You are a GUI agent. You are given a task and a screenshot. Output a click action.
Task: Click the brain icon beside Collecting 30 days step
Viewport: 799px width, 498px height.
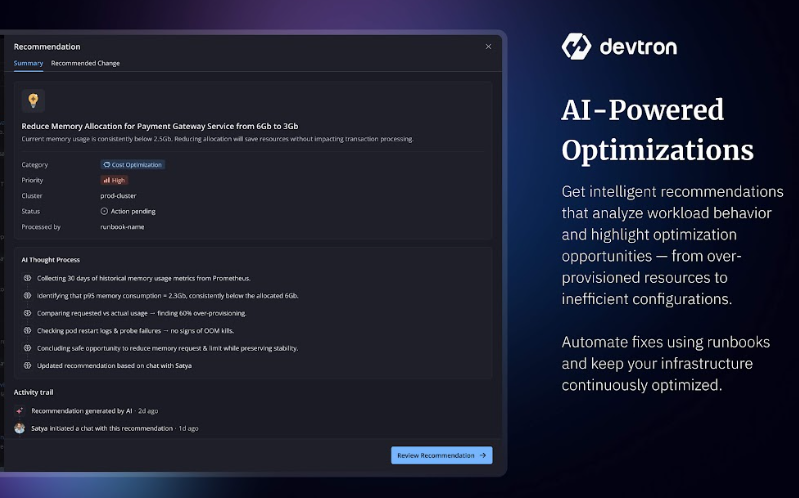[x=27, y=278]
